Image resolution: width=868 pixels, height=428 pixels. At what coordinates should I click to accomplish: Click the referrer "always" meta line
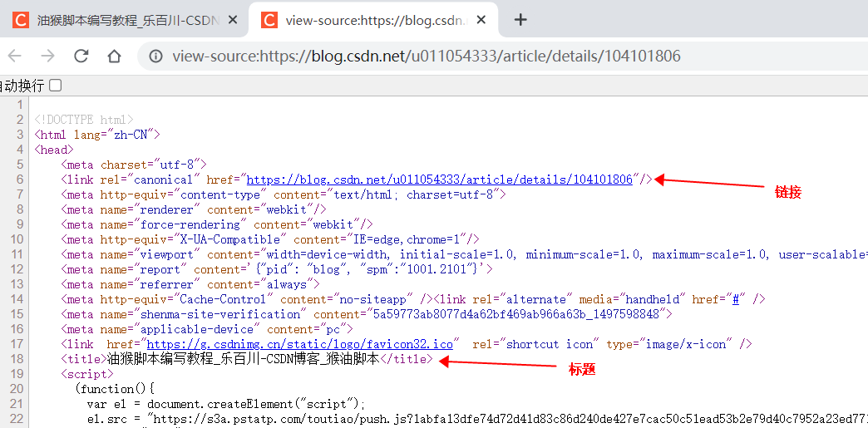(190, 284)
